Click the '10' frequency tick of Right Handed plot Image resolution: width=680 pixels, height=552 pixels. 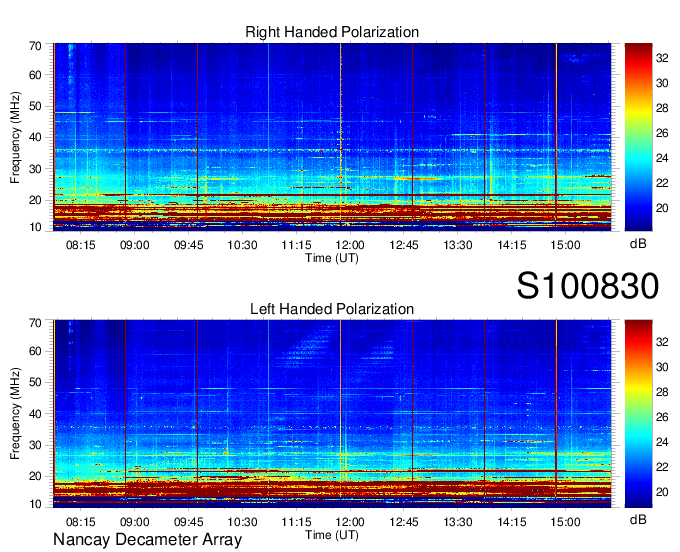pyautogui.click(x=35, y=227)
